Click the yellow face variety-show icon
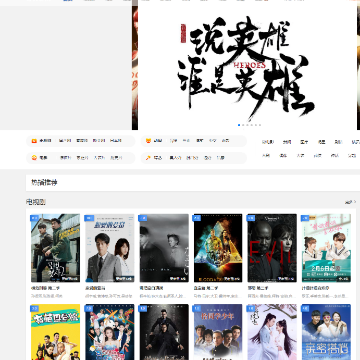 [148, 141]
